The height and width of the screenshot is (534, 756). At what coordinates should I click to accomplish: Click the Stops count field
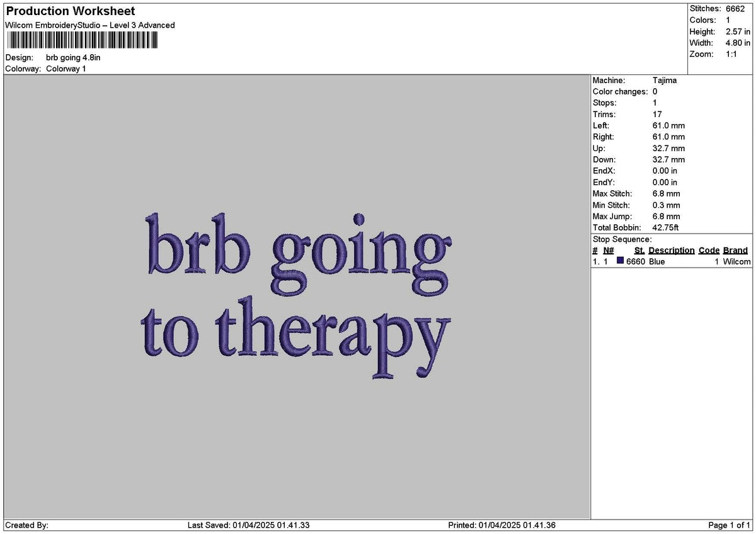[604, 103]
